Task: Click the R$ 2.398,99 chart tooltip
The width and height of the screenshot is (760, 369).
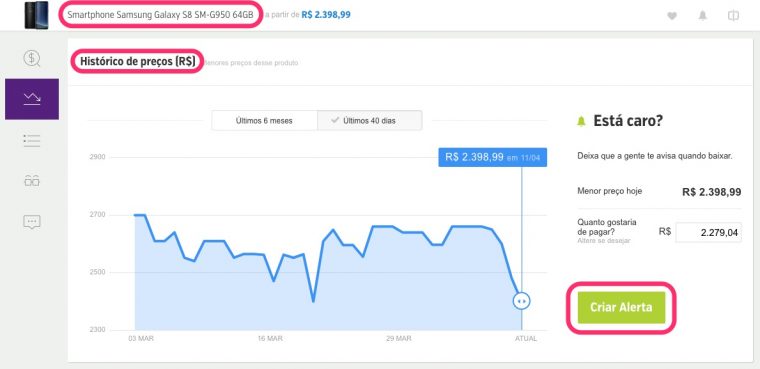Action: point(492,158)
